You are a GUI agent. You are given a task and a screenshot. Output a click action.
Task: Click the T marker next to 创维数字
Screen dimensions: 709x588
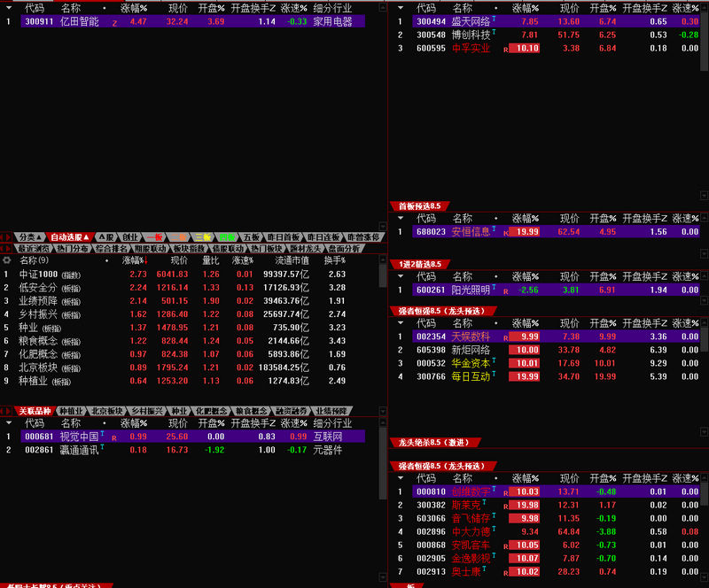(494, 489)
